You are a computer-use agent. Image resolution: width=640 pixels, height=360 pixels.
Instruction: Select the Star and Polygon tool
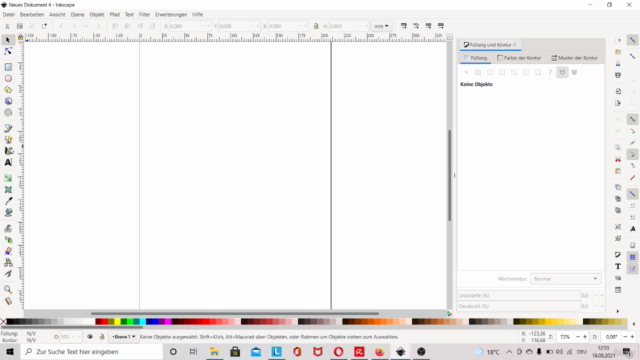[x=8, y=90]
